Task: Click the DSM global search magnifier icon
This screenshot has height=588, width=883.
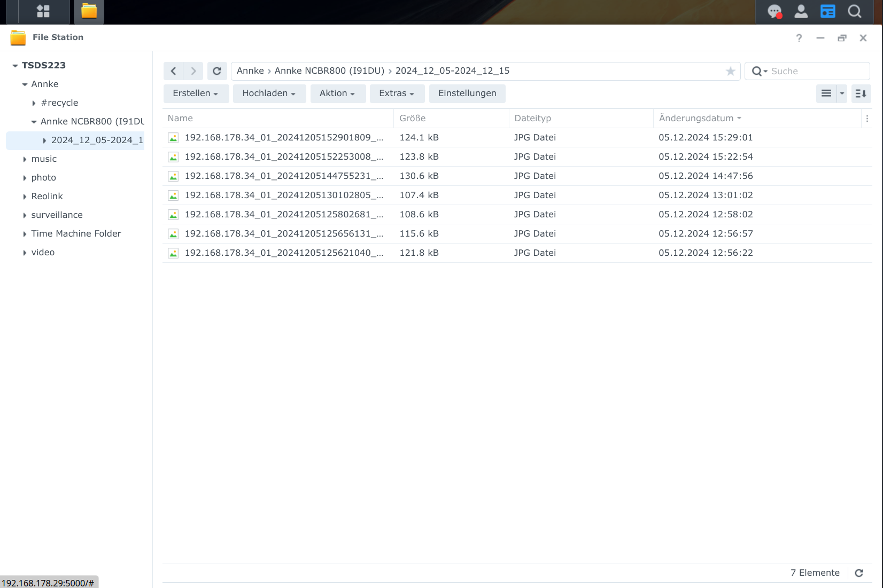Action: click(855, 11)
